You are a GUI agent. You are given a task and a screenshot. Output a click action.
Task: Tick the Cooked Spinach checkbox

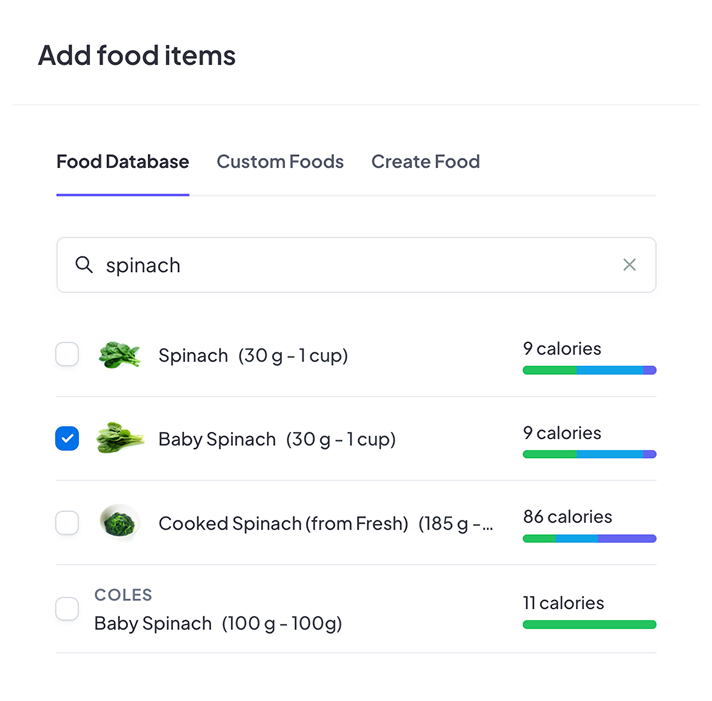pyautogui.click(x=67, y=522)
